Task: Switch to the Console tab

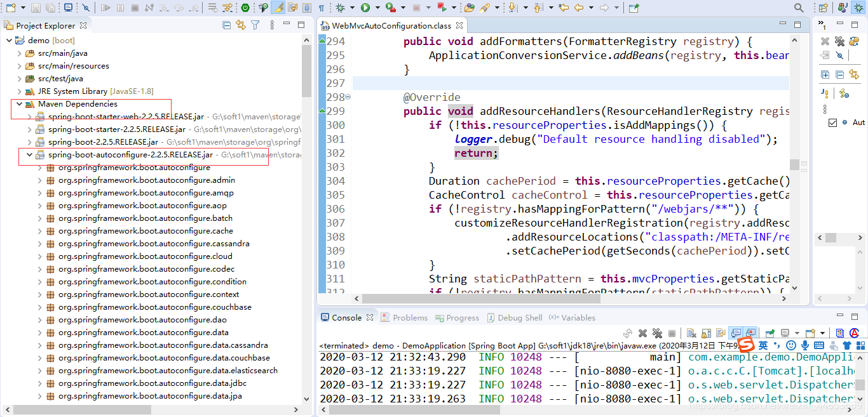Action: [x=346, y=317]
